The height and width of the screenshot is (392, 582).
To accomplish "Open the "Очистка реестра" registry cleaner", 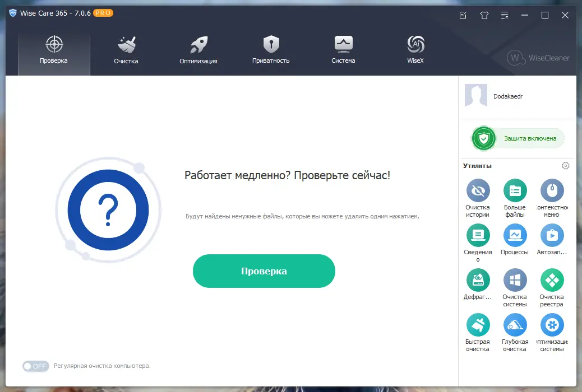I will [552, 280].
